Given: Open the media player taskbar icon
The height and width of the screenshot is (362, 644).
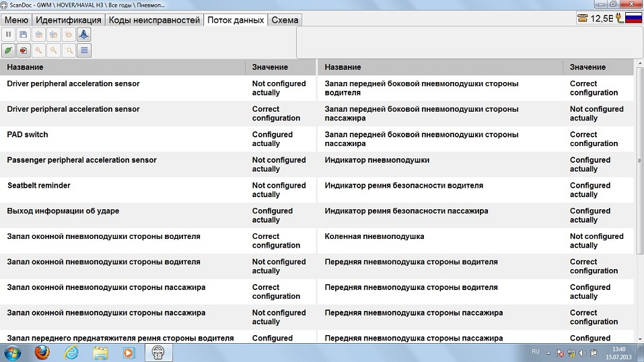Looking at the screenshot, I should [129, 353].
